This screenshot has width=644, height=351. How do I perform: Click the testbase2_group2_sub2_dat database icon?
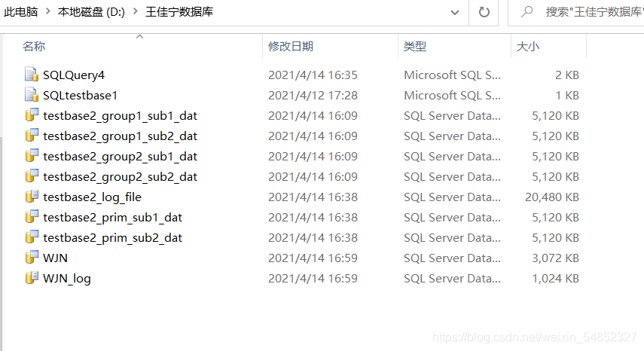click(x=32, y=176)
